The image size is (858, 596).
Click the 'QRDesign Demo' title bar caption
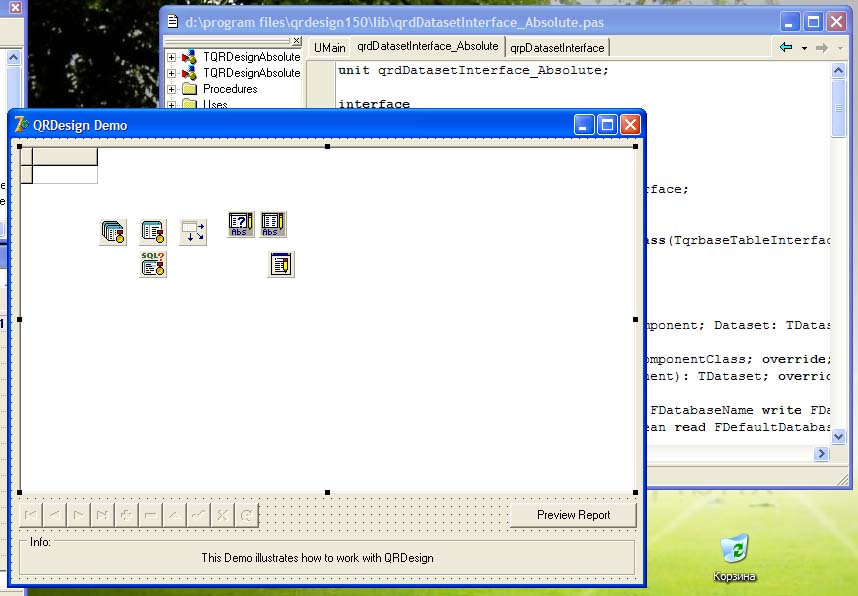coord(80,125)
